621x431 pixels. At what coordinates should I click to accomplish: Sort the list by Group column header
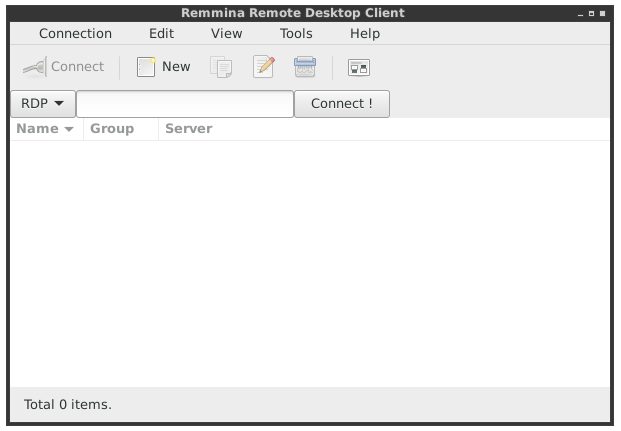pos(121,129)
